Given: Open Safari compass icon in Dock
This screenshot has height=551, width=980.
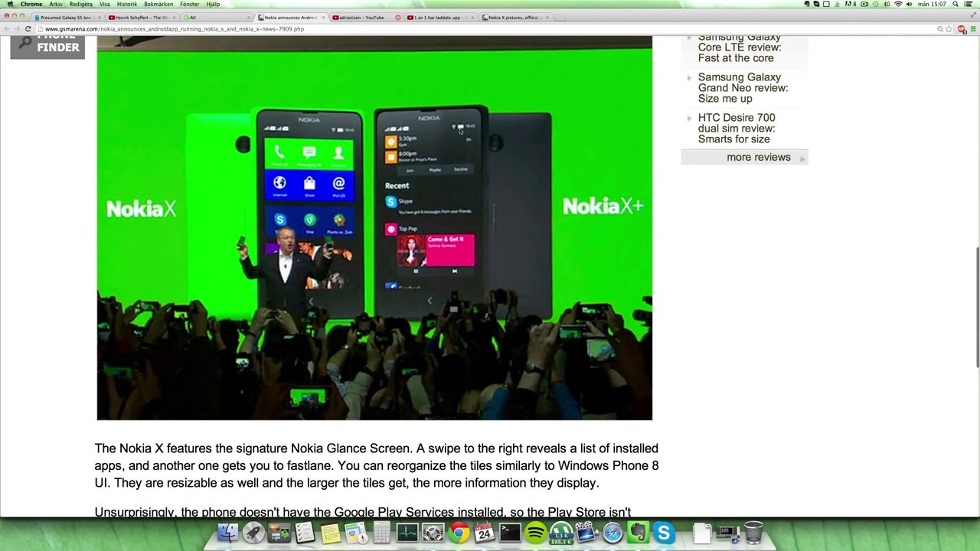Looking at the screenshot, I should (612, 533).
